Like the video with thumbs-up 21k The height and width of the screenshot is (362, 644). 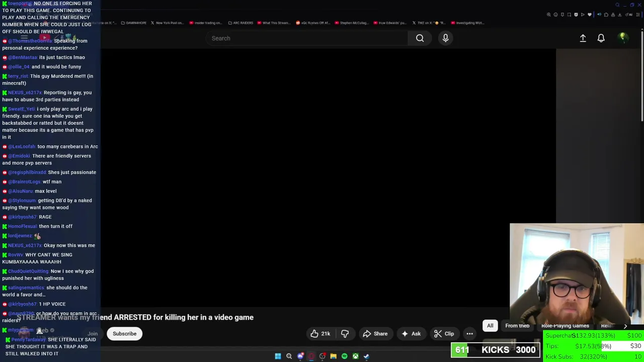320,334
